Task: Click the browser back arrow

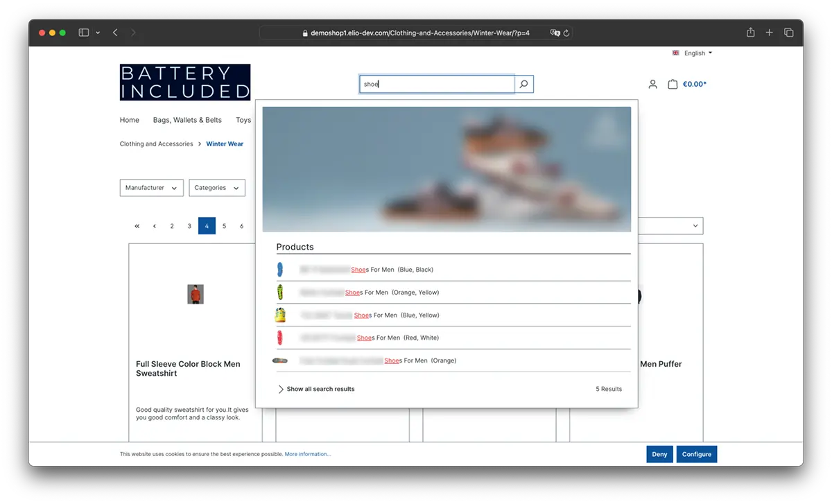Action: [115, 32]
